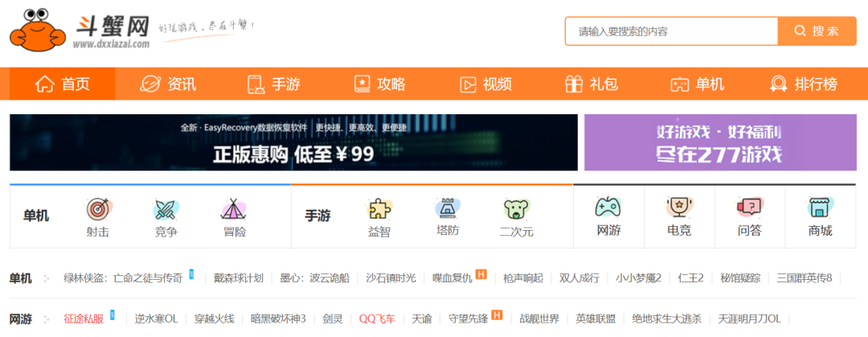Image resolution: width=868 pixels, height=337 pixels.
Task: Open the 三国群英传8 link
Action: pos(805,278)
